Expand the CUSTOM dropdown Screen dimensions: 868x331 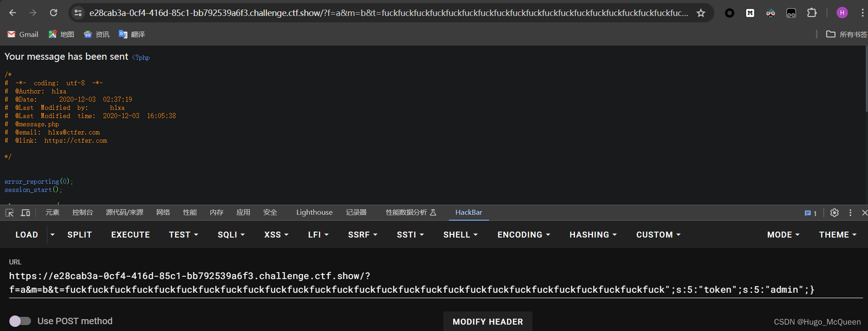point(658,235)
